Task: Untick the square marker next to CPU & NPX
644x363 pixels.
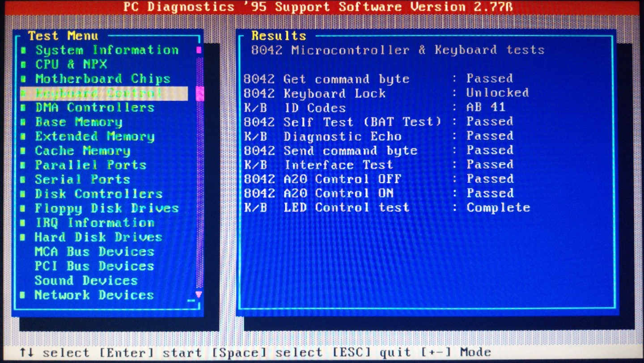Action: click(23, 65)
